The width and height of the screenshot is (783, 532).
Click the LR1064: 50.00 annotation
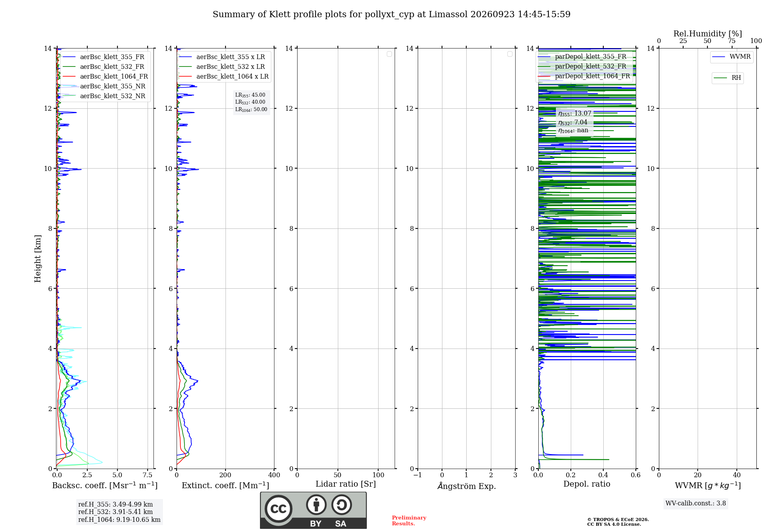[251, 110]
